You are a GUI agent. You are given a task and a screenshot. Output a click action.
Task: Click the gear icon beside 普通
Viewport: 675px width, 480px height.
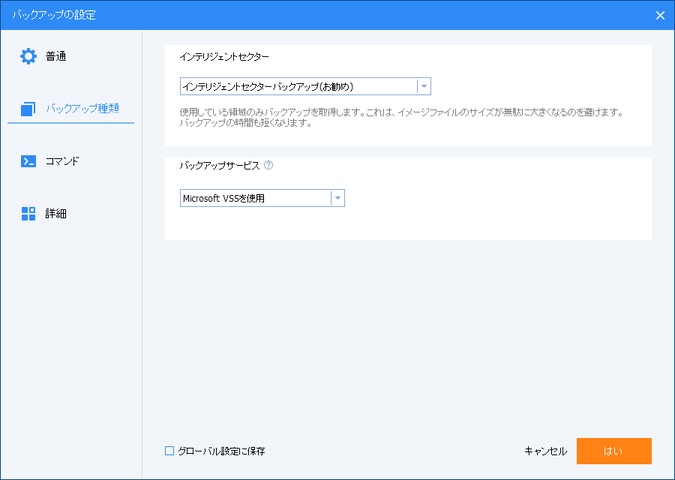pos(28,56)
